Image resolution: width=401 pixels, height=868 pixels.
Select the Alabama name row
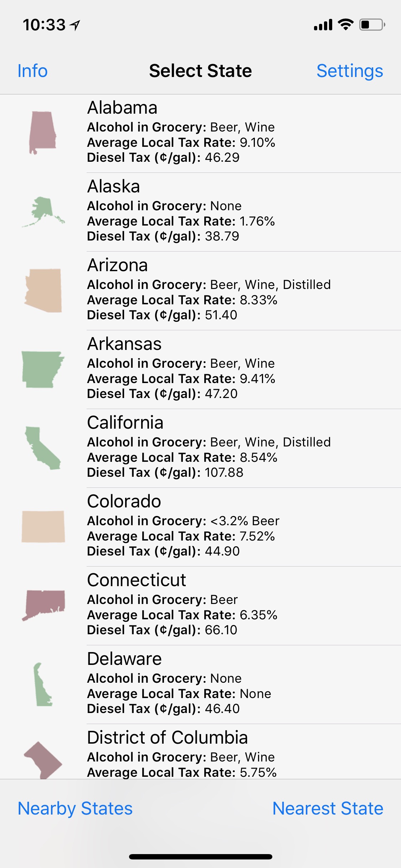click(x=122, y=108)
